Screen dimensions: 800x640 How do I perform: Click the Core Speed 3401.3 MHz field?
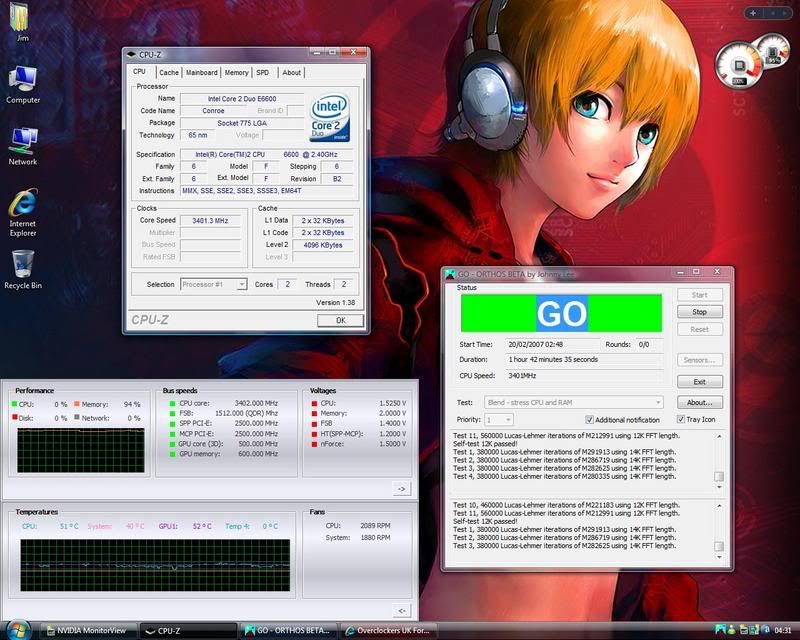tap(210, 220)
